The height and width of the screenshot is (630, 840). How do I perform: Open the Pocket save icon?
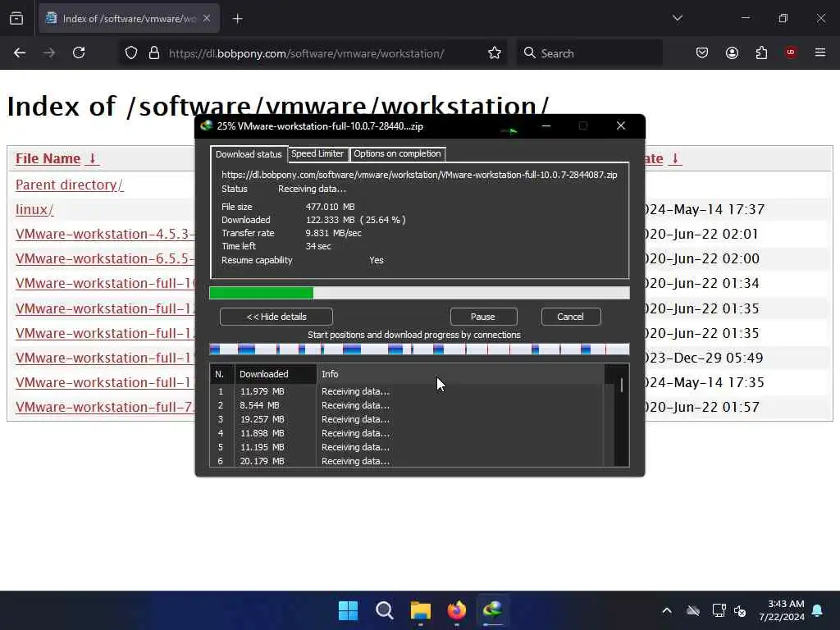tap(702, 53)
